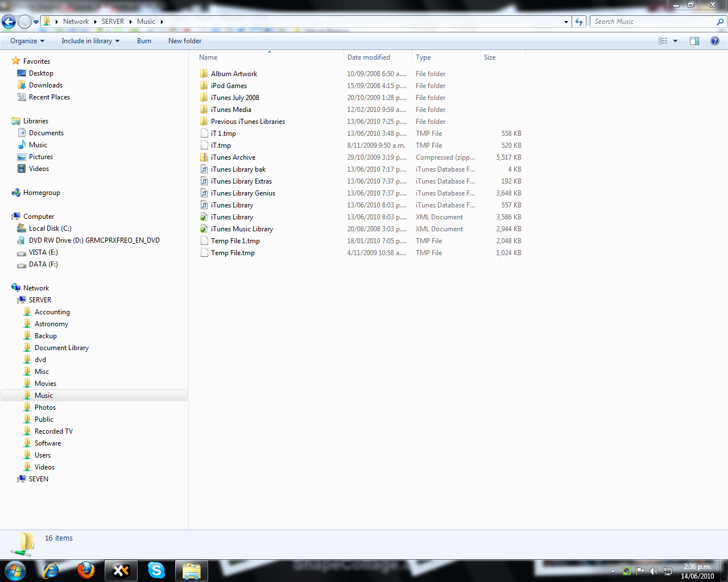Viewport: 728px width, 582px height.
Task: Select the iTunes Library bak file icon
Action: point(204,169)
